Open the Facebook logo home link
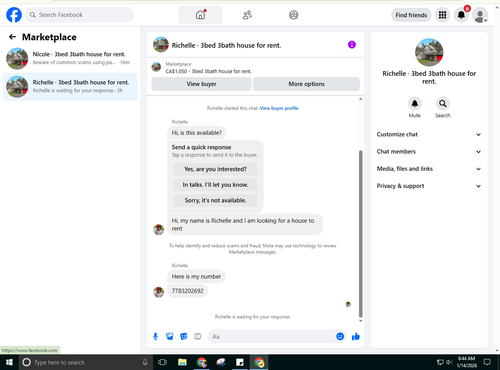Viewport: 500px width, 370px height. tap(14, 15)
